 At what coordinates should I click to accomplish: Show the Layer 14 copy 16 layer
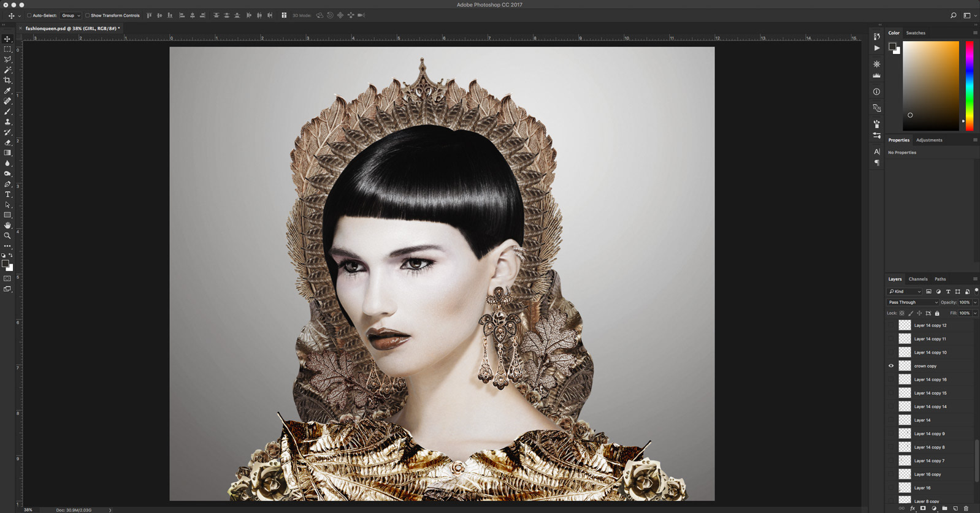[891, 379]
